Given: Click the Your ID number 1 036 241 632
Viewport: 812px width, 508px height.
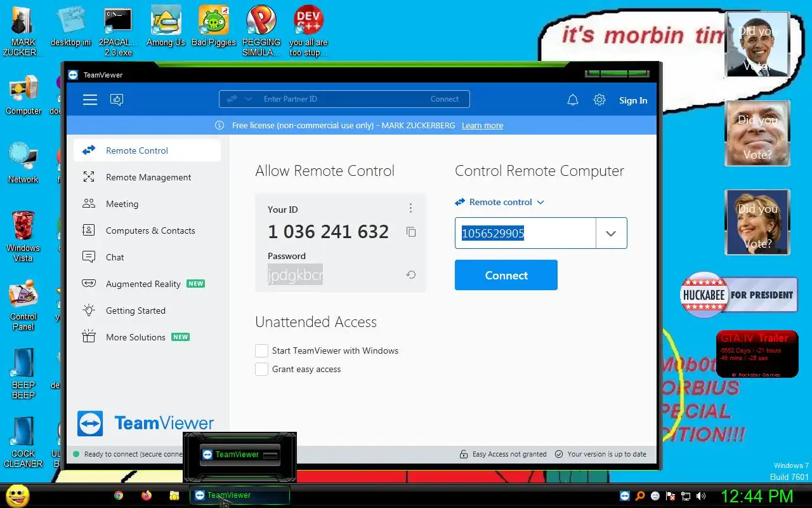Looking at the screenshot, I should click(328, 232).
